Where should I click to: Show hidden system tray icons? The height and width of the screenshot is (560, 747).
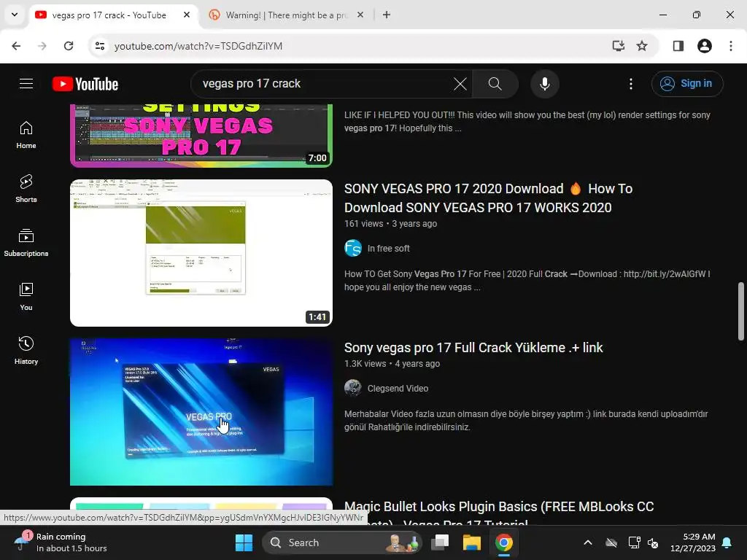[x=588, y=542]
